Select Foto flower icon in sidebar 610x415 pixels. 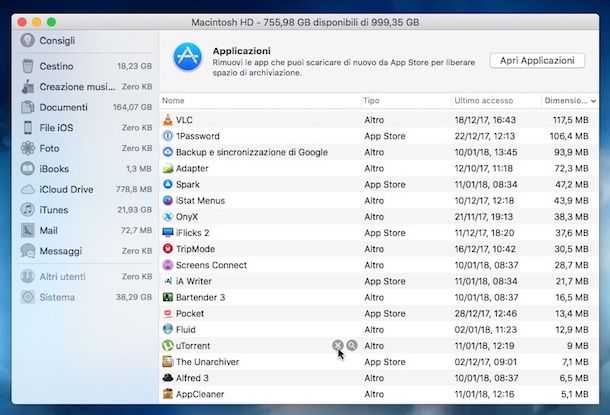click(28, 148)
